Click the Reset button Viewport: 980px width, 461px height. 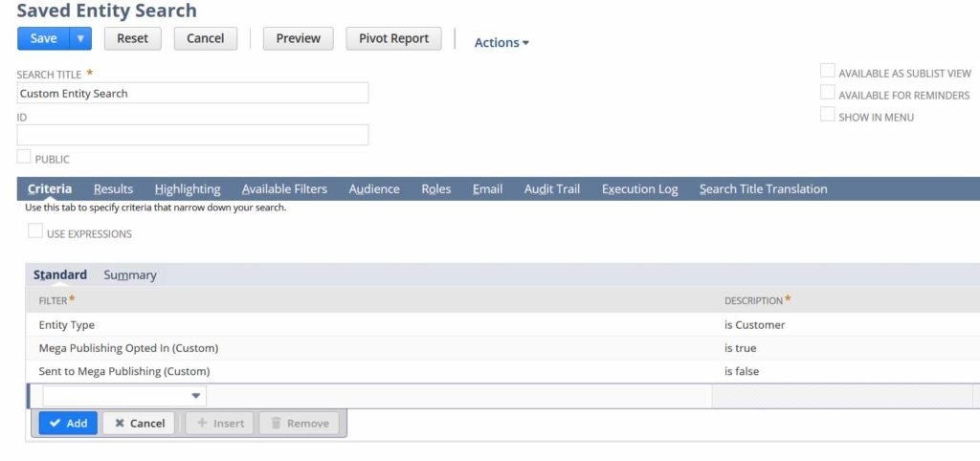tap(132, 38)
